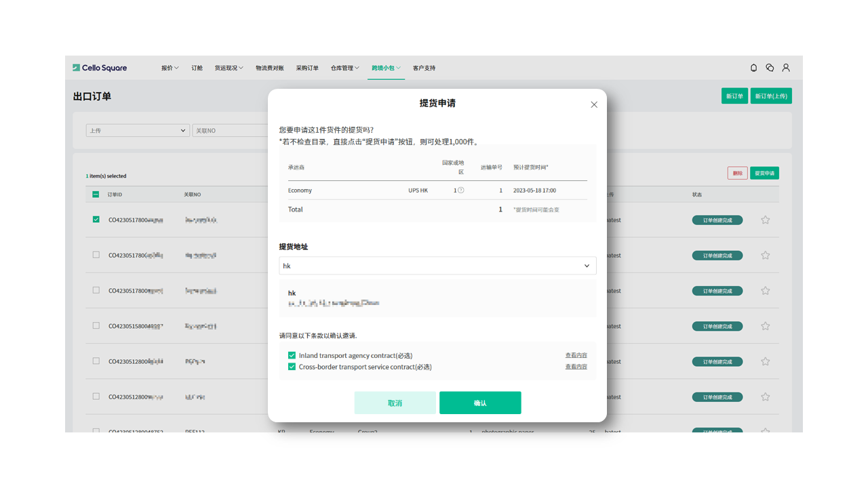Expand the pickup address dropdown showing hk
Screen dimensions: 868x488
437,266
